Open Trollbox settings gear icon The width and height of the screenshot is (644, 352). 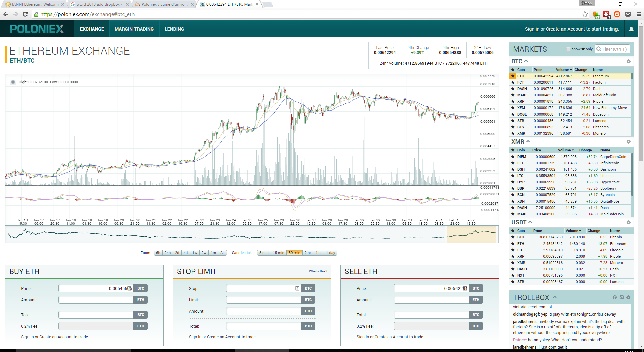[x=628, y=297]
